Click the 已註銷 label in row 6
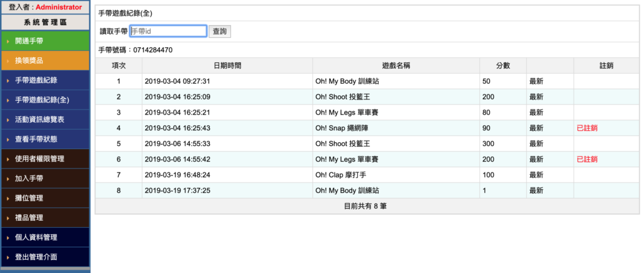The height and width of the screenshot is (273, 644). (x=587, y=159)
